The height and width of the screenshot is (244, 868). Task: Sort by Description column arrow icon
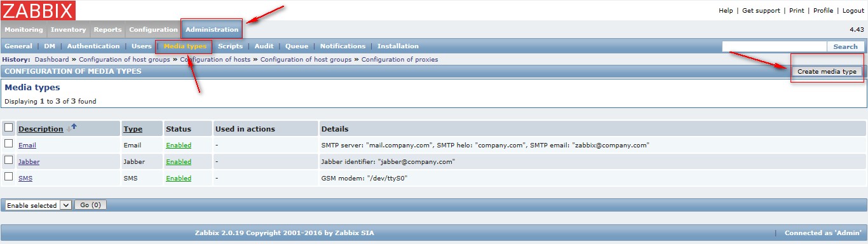click(71, 128)
